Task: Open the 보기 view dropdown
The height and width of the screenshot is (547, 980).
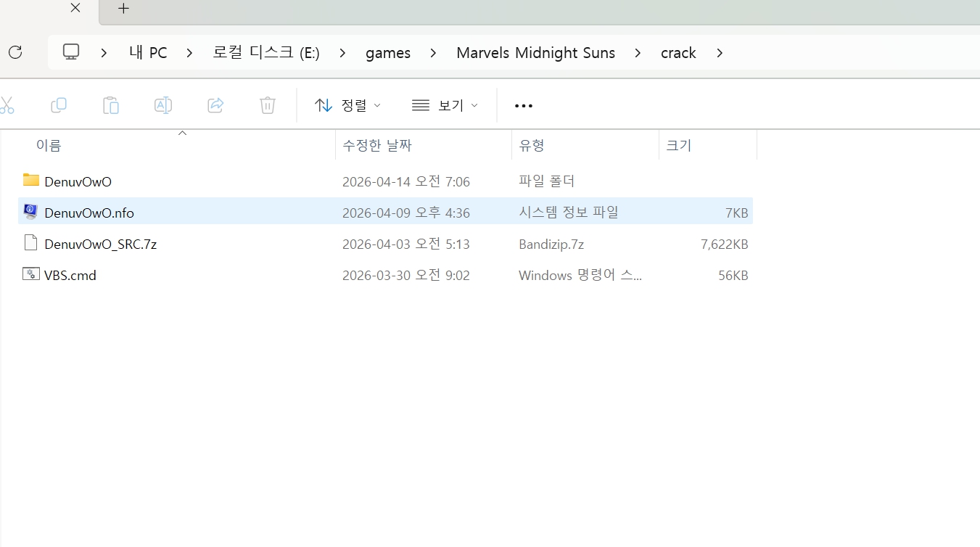Action: [445, 105]
